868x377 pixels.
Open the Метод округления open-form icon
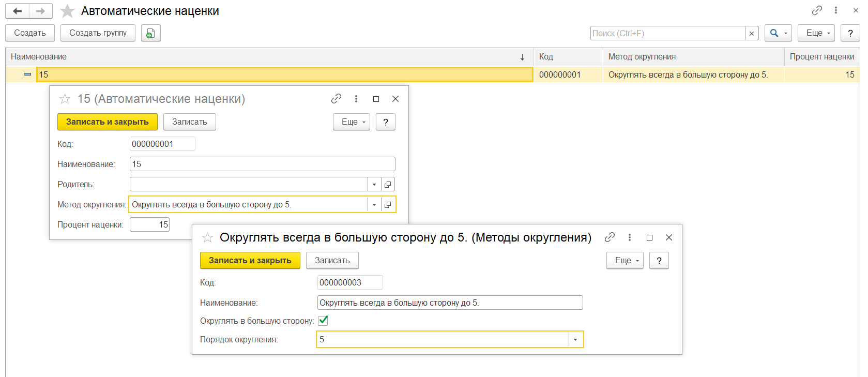click(x=388, y=204)
